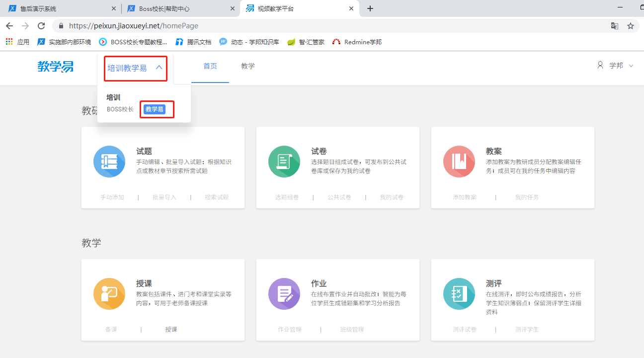Open the 实施部内部环境 bookmark
Viewport: 644px width, 358px height.
(x=64, y=42)
